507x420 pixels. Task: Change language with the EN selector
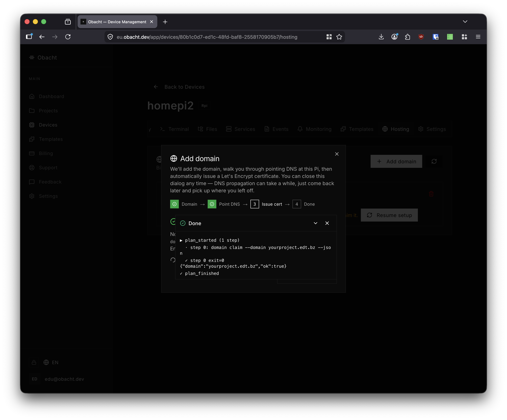[51, 362]
